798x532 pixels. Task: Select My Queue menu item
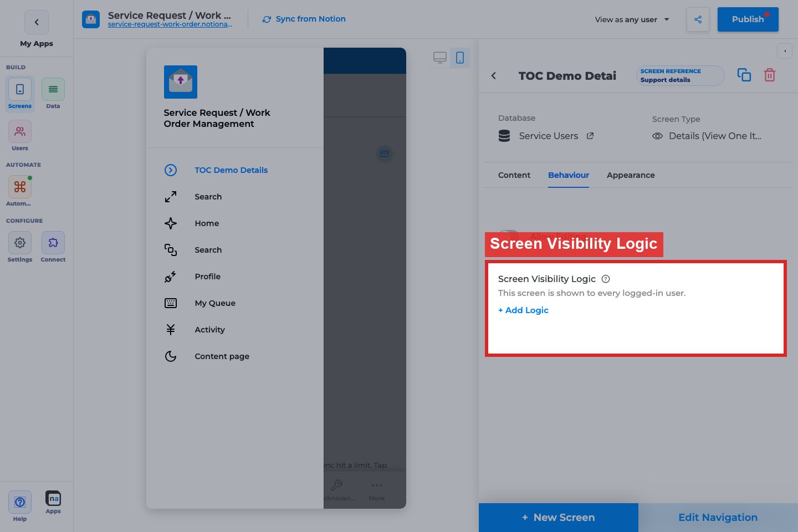235,303
